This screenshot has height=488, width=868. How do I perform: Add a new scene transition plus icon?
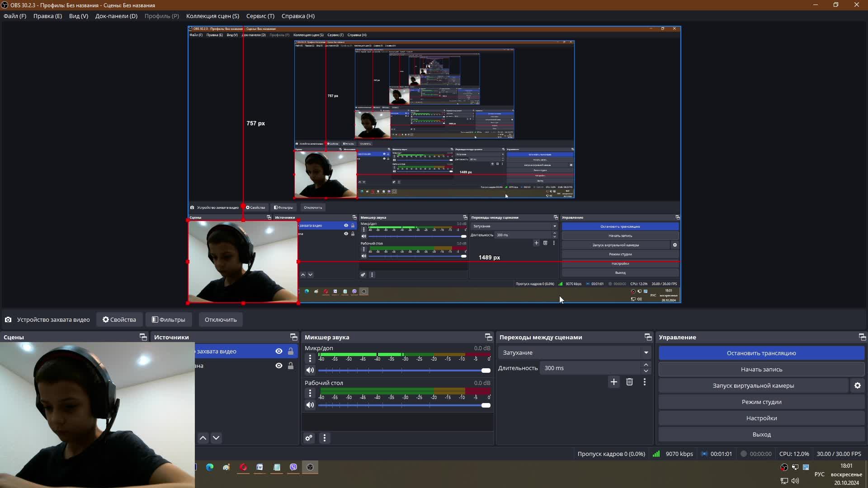[613, 382]
